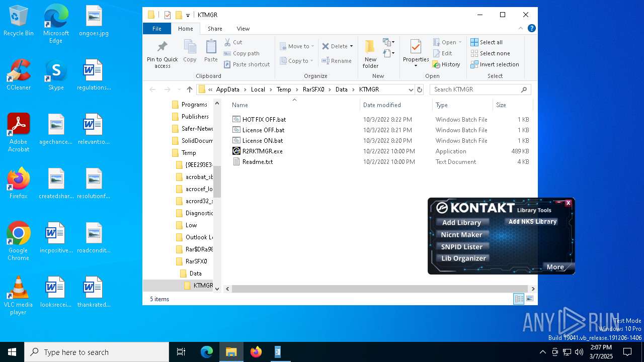This screenshot has width=644, height=362.
Task: Click the Paste ribbon icon
Action: [x=211, y=51]
